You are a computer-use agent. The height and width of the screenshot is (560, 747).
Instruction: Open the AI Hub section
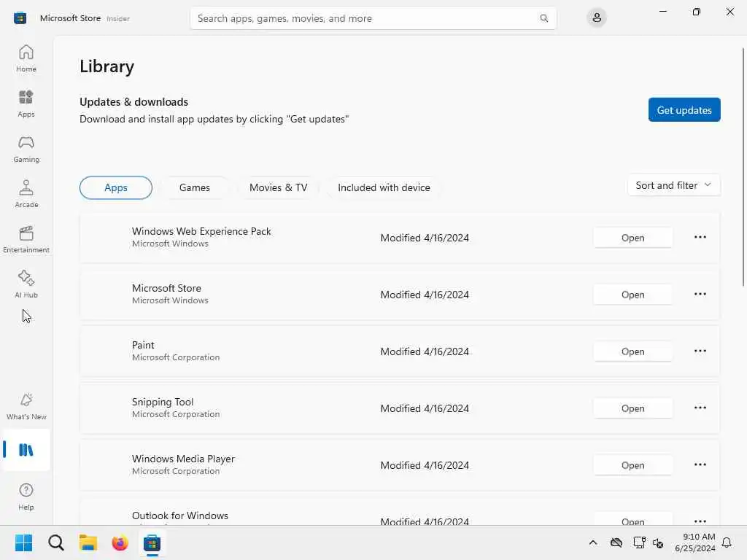pyautogui.click(x=26, y=284)
